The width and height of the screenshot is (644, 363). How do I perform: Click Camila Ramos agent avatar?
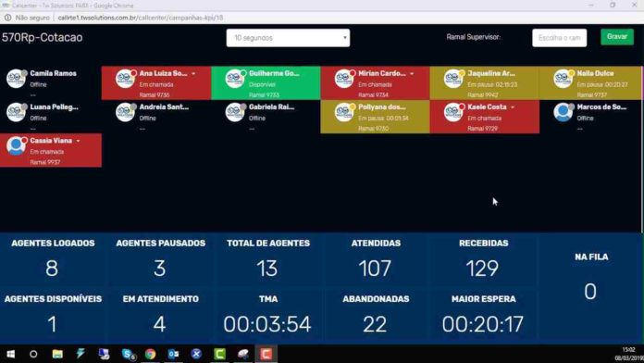click(16, 78)
